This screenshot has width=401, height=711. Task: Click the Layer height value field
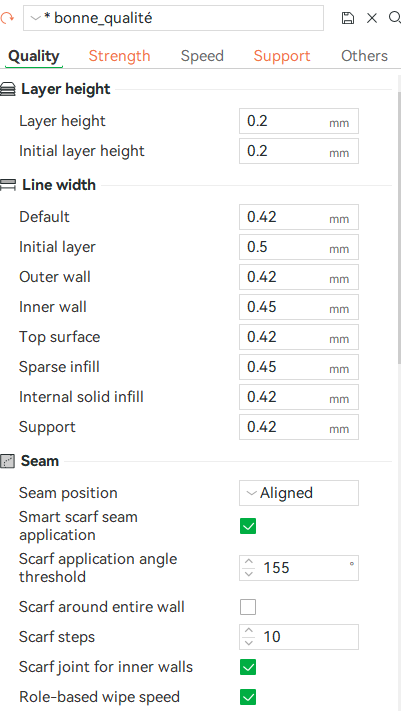(x=299, y=121)
